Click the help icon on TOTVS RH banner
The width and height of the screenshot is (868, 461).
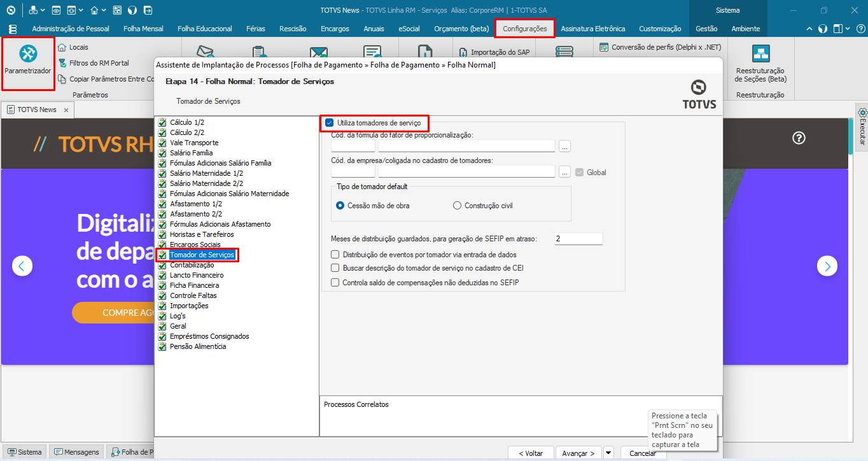799,138
